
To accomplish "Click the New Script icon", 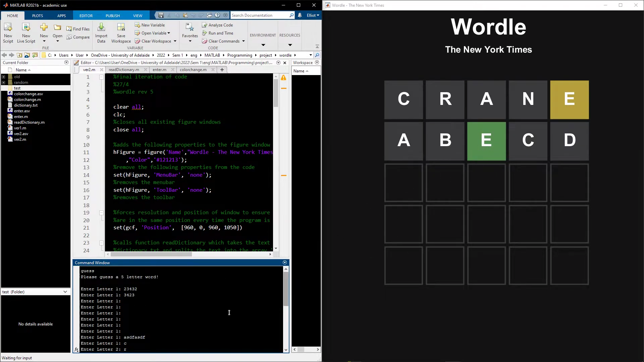I will [8, 33].
